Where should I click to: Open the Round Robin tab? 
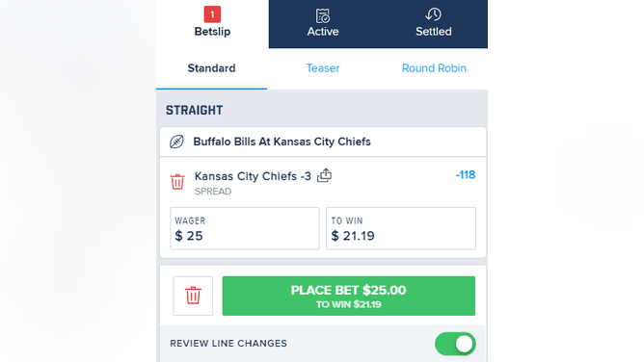click(434, 68)
